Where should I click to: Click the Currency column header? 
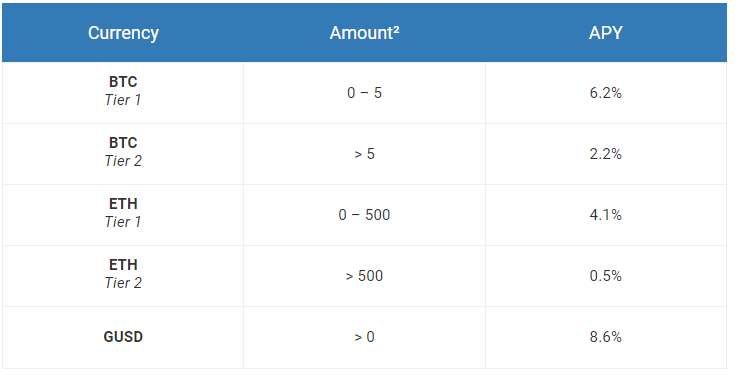tap(123, 33)
